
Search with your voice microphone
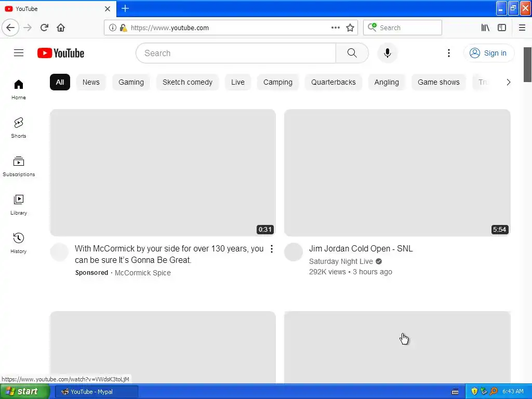387,53
